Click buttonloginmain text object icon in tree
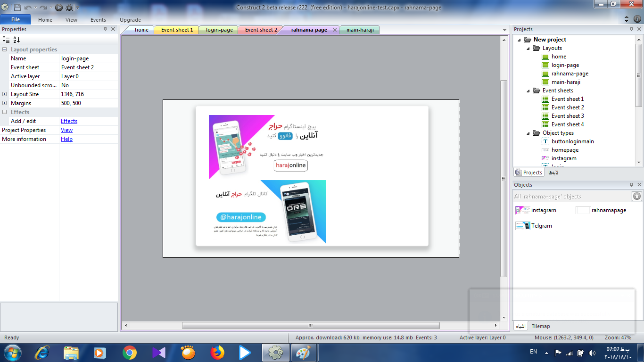 545,141
